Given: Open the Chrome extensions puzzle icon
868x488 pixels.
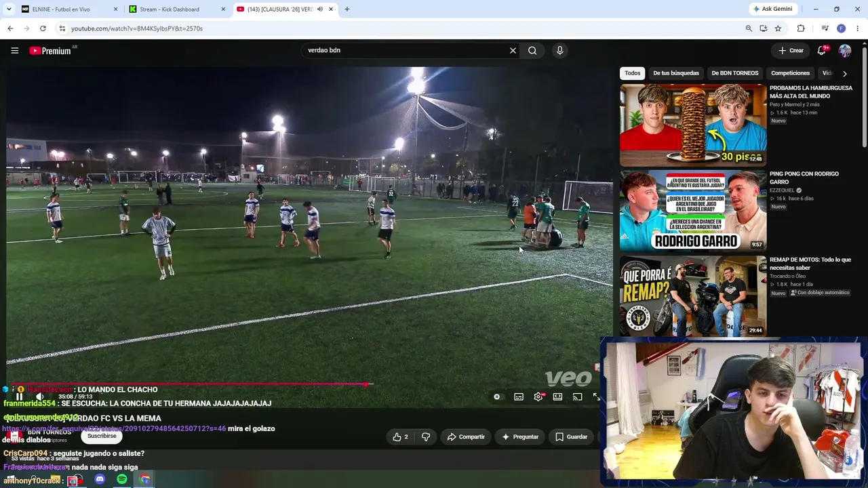Looking at the screenshot, I should tap(801, 28).
